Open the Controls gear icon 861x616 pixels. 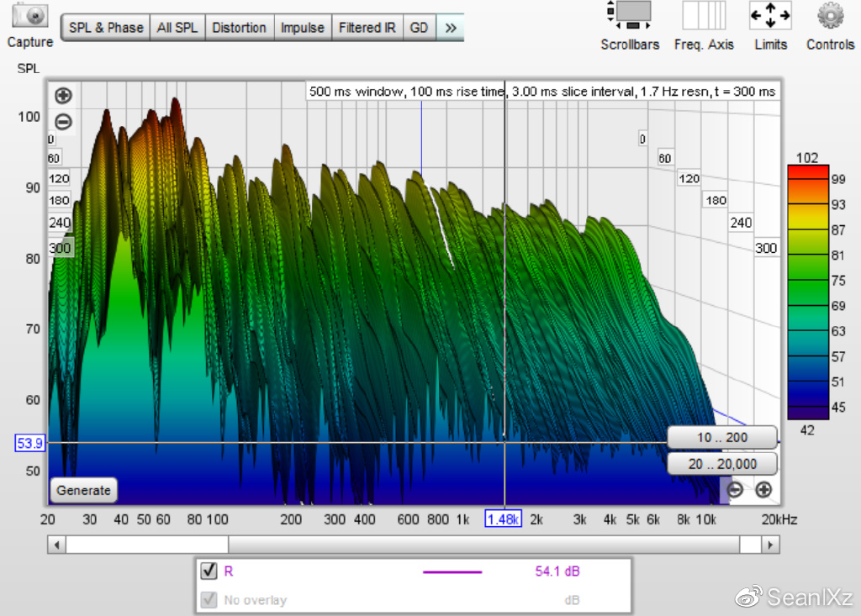coord(830,16)
